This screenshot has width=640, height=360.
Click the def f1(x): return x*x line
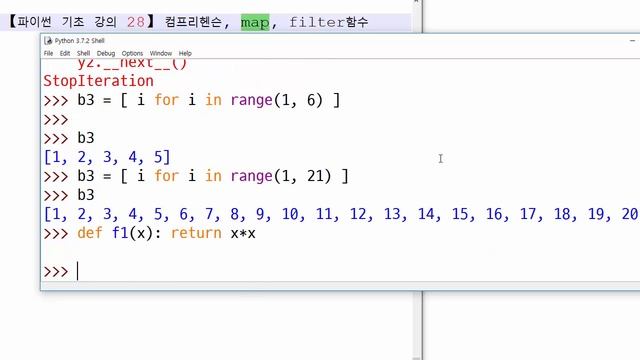166,233
